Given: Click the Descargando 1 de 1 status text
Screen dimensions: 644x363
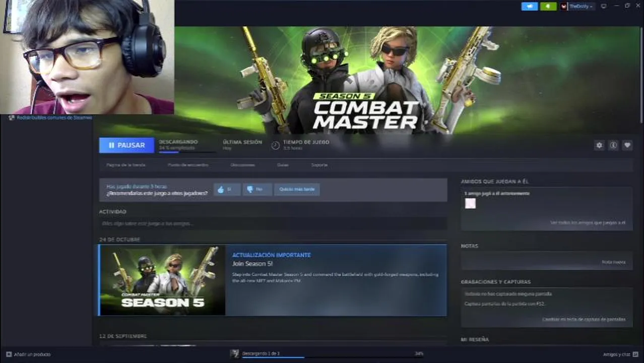Looking at the screenshot, I should (261, 354).
